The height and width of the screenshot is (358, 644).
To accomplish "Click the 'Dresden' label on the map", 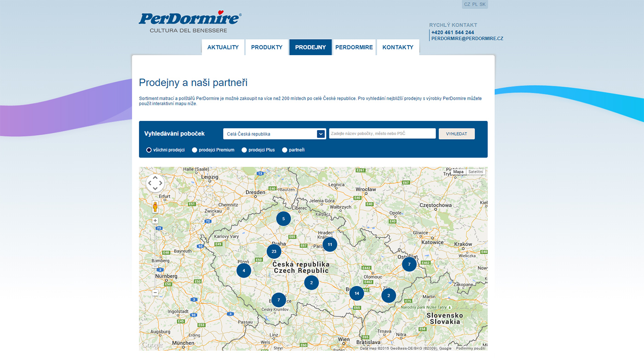I will click(255, 193).
